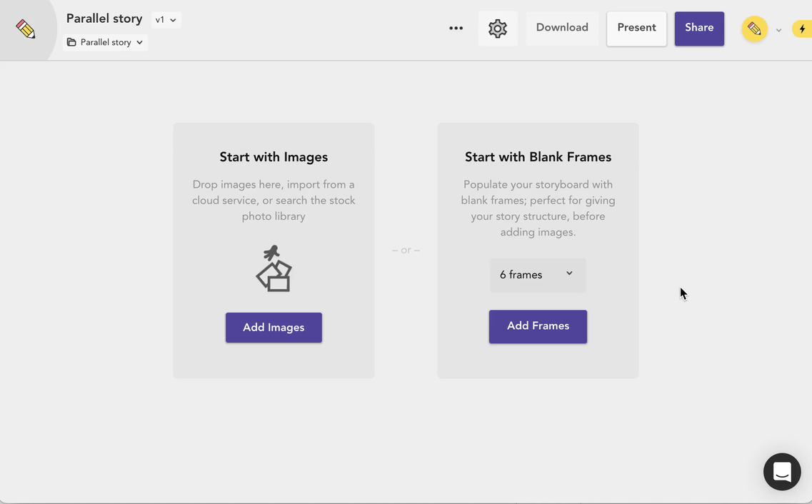Click the Start with Blank Frames heading
This screenshot has width=812, height=504.
click(538, 157)
